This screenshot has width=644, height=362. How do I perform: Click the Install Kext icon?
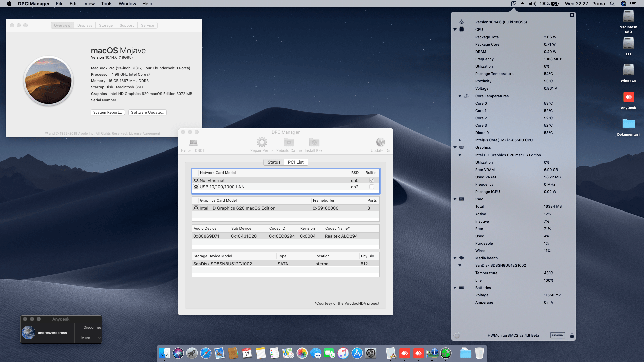[x=314, y=143]
